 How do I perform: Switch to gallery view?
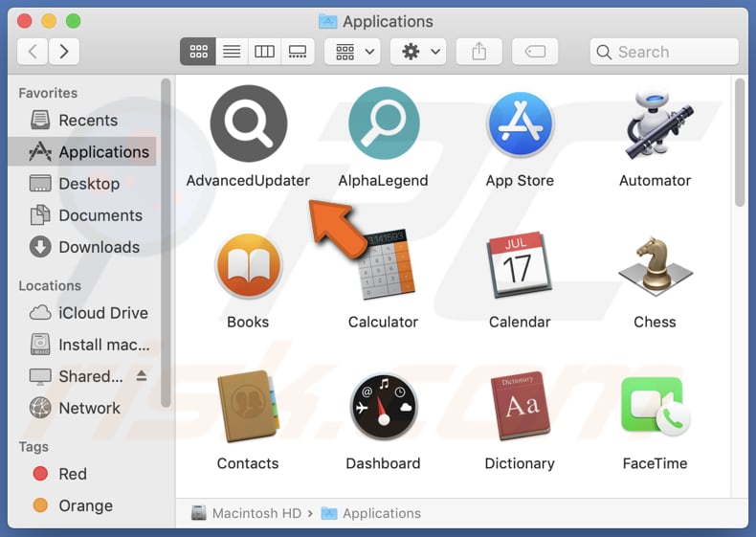[x=298, y=52]
